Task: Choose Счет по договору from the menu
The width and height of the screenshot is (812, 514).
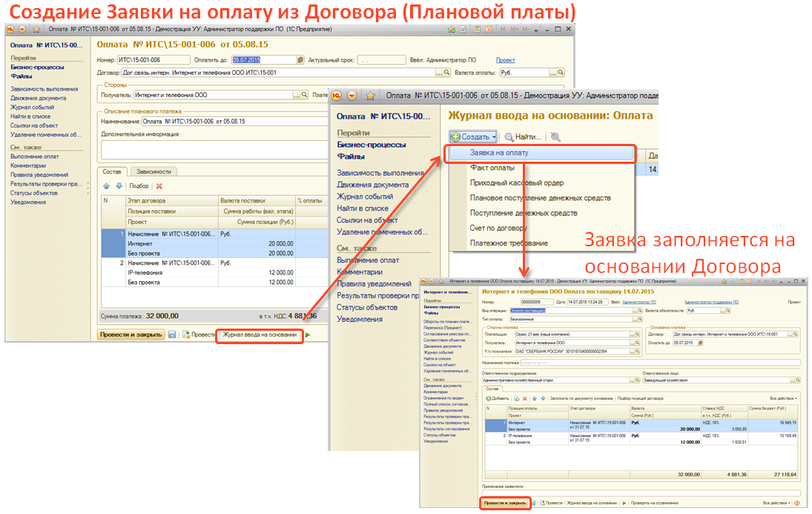Action: 498,228
